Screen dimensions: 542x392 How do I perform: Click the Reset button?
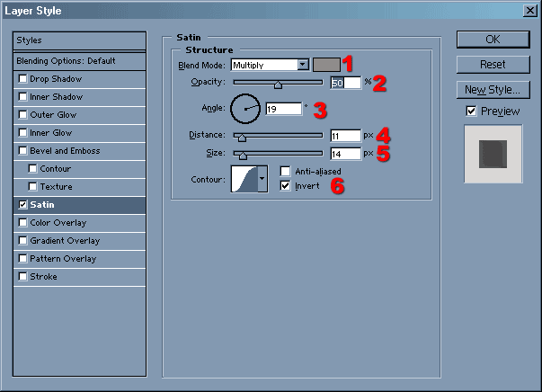(493, 65)
